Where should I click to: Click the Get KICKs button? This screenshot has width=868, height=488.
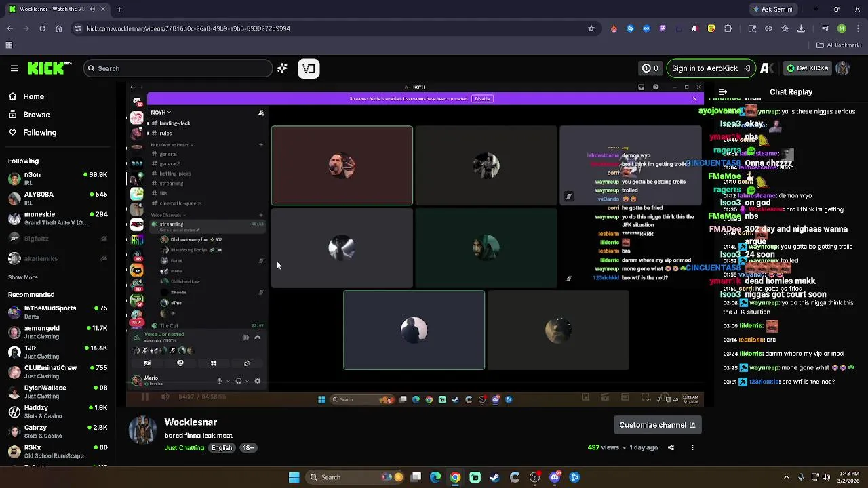(807, 68)
